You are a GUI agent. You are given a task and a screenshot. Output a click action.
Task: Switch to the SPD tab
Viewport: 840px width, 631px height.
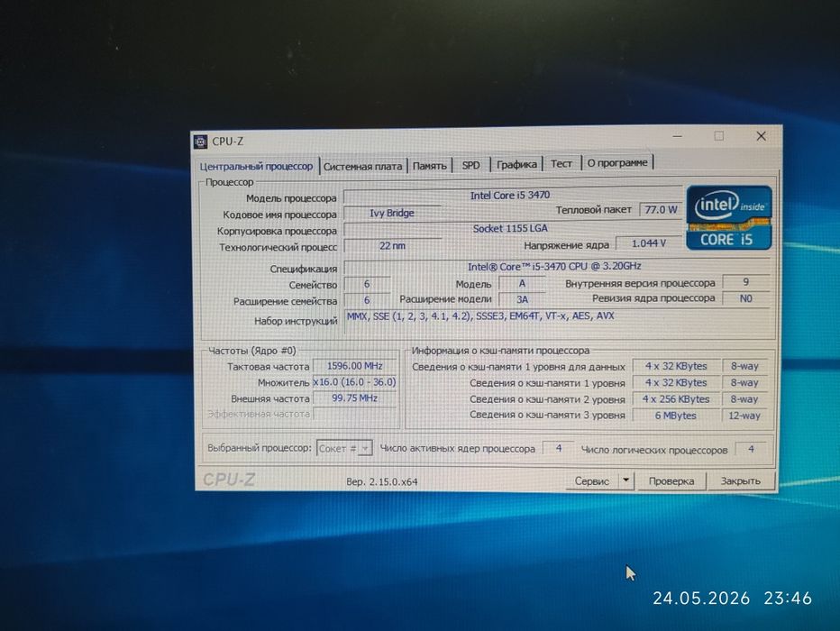(470, 165)
